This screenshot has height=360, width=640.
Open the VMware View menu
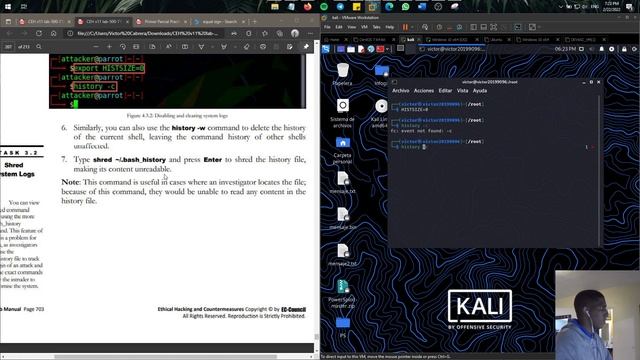click(x=351, y=27)
